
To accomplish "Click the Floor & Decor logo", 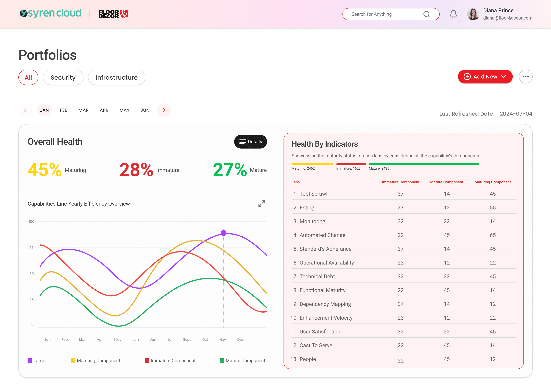I will point(113,14).
